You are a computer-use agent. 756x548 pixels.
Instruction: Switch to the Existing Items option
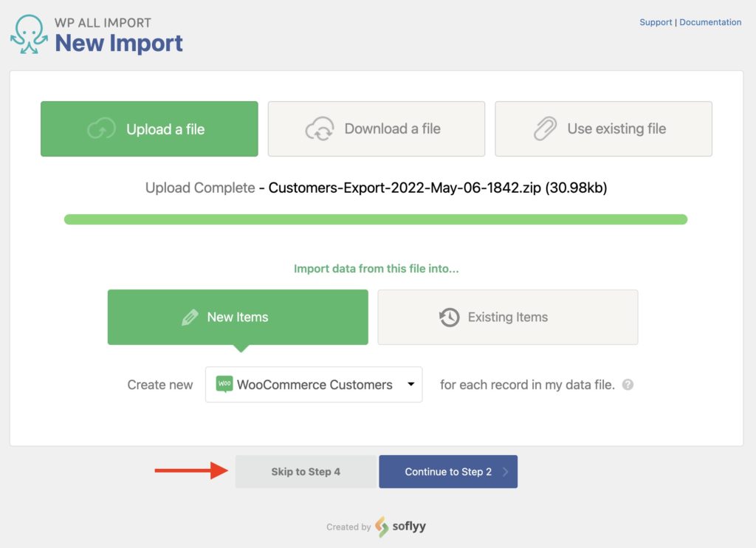pos(507,317)
